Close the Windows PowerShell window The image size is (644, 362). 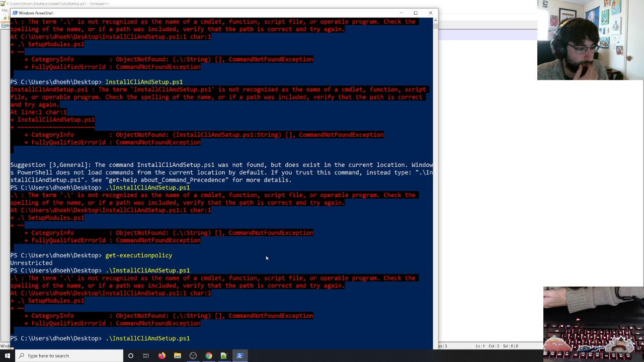[431, 13]
